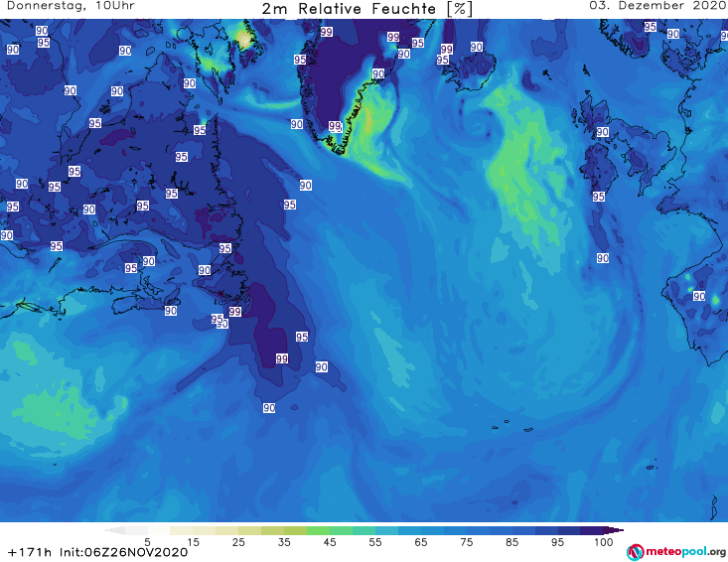The width and height of the screenshot is (728, 562).
Task: Click the colorbar label '15'
Action: click(x=193, y=541)
